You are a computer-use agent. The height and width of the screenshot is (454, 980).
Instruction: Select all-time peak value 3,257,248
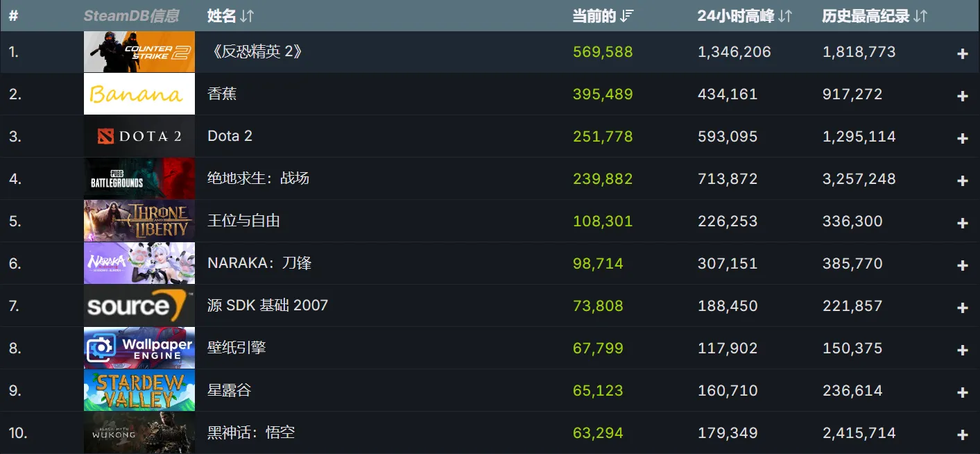[x=859, y=179]
